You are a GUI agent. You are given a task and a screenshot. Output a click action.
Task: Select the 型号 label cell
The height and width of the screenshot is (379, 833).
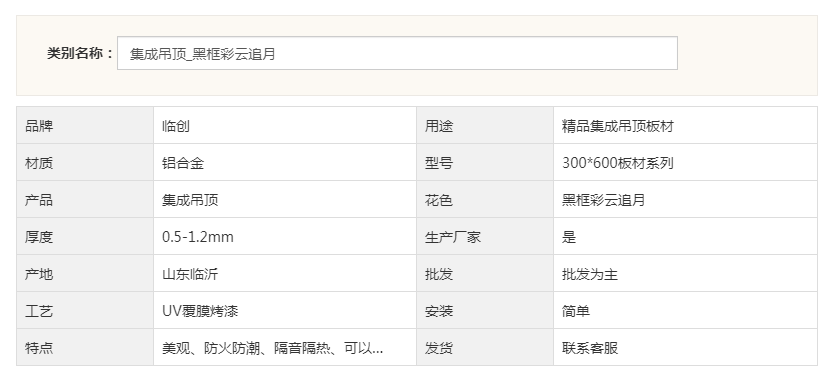click(x=485, y=163)
